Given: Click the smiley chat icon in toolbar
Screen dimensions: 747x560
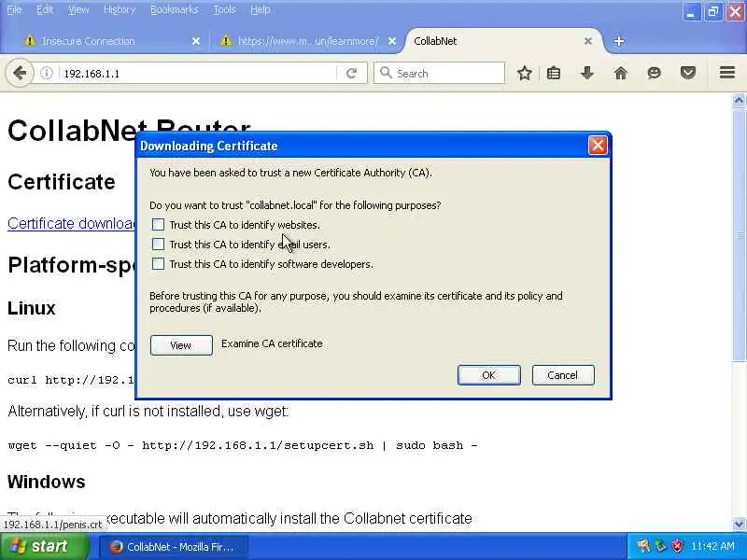Looking at the screenshot, I should coord(655,74).
